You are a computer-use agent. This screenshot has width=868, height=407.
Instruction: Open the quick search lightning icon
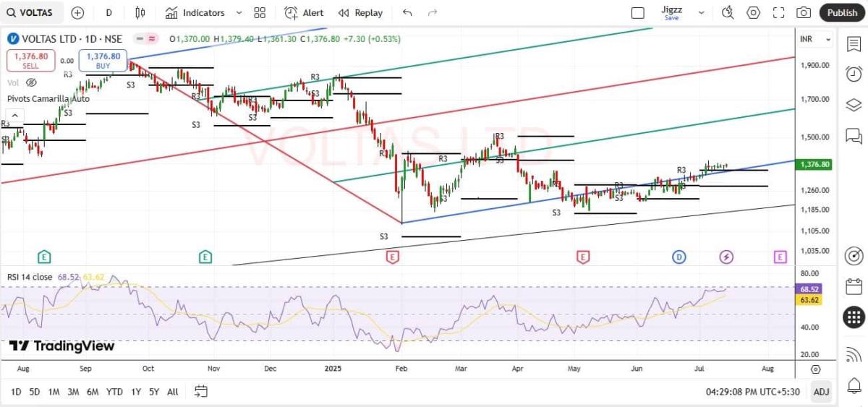click(x=728, y=12)
